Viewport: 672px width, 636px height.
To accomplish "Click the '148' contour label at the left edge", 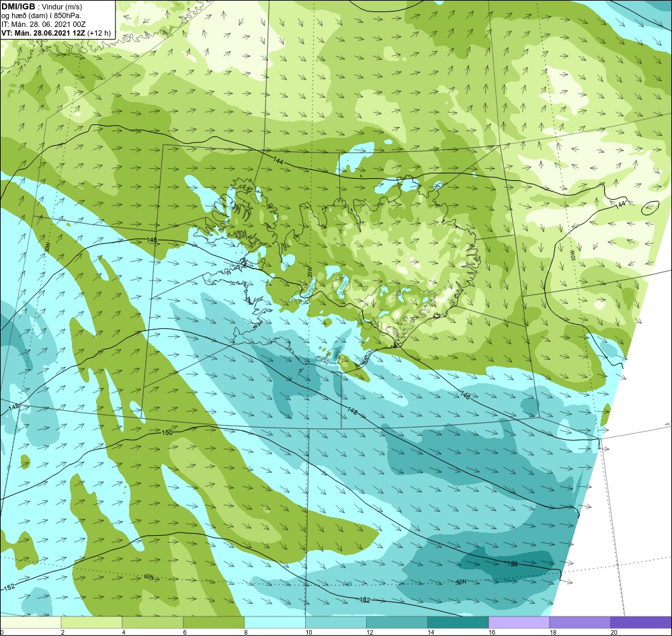I will [x=13, y=407].
